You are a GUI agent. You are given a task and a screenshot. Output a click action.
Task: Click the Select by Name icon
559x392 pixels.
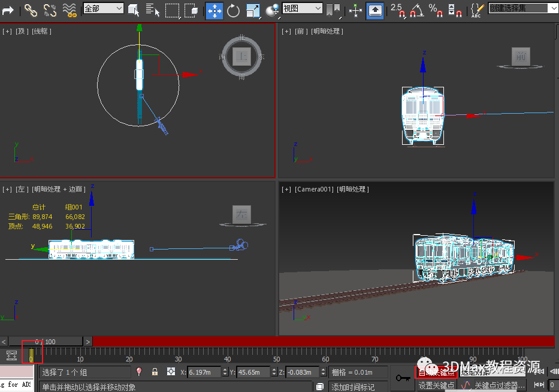pos(153,10)
